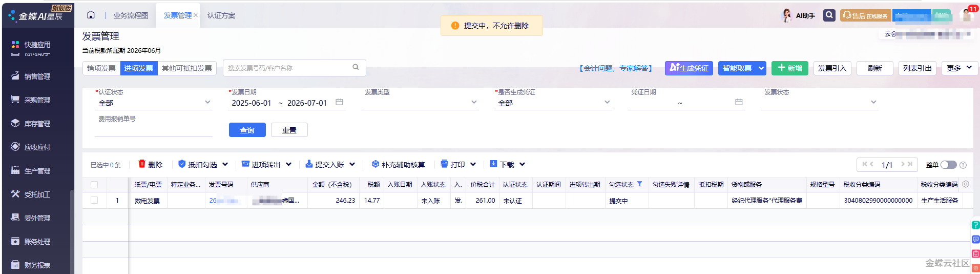Screen dimensions: 980x274
Task: Switch to the 认证方案 tab
Action: point(221,15)
